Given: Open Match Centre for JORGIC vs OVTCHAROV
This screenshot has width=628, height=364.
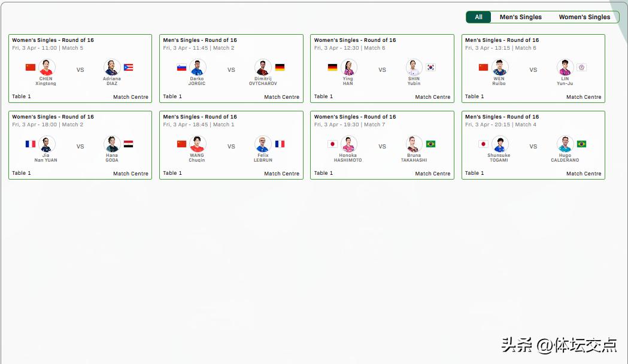Looking at the screenshot, I should 281,97.
